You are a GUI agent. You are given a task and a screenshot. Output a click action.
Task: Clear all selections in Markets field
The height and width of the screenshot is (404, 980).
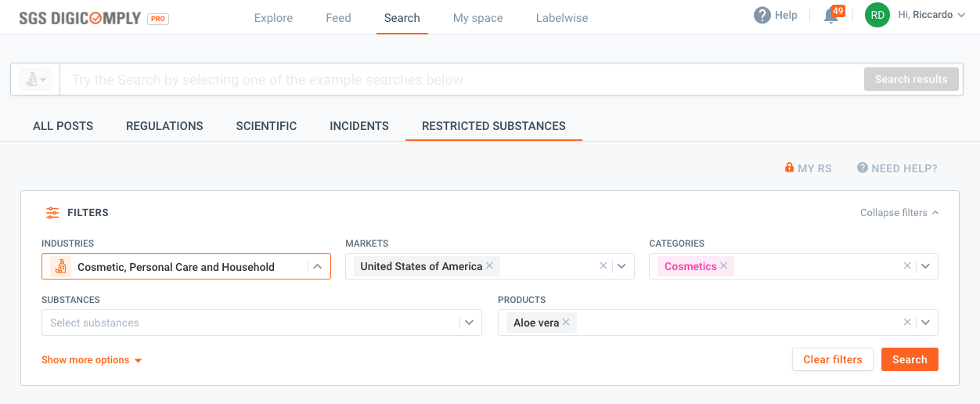tap(603, 266)
